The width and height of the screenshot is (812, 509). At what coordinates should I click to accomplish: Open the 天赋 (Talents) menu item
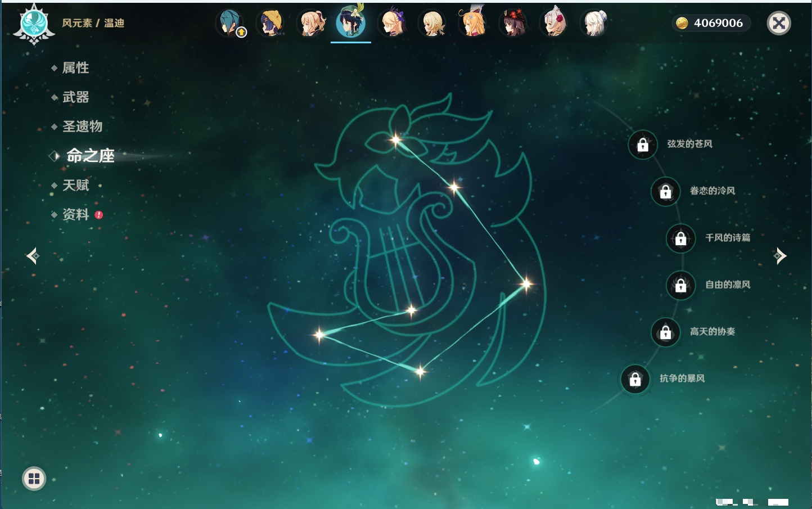(x=75, y=185)
